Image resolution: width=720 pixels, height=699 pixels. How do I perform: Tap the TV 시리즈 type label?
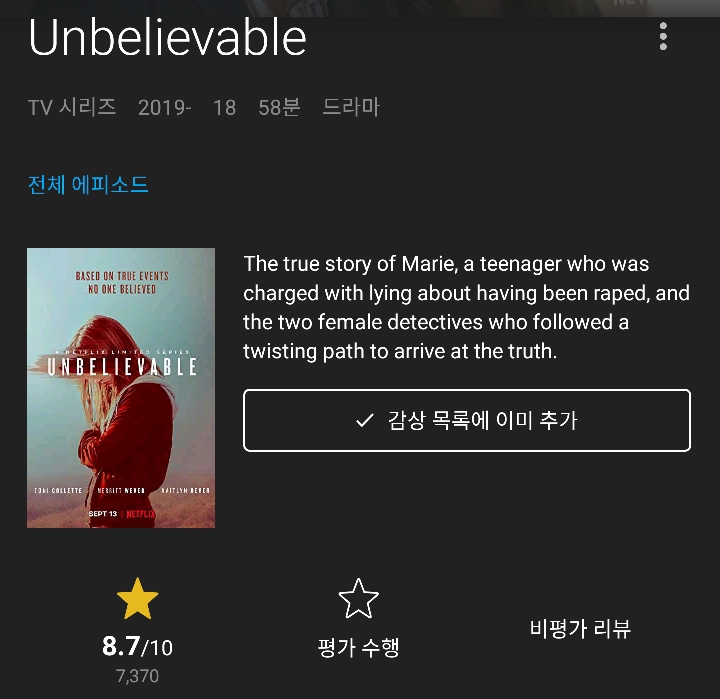pyautogui.click(x=72, y=107)
